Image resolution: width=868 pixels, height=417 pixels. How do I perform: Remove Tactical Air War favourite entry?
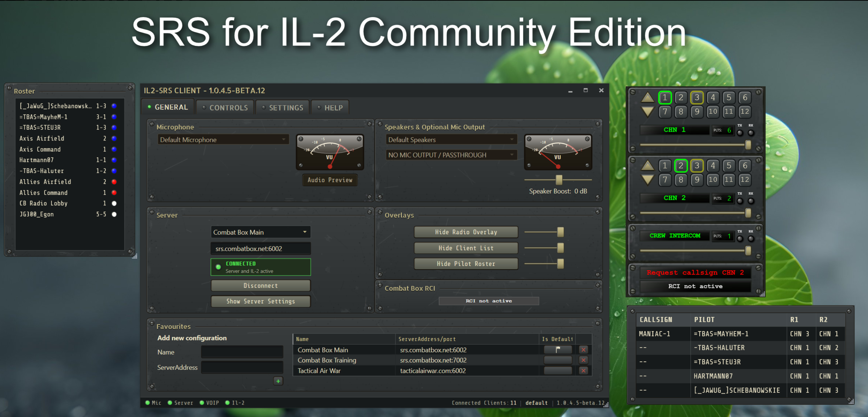(x=583, y=371)
